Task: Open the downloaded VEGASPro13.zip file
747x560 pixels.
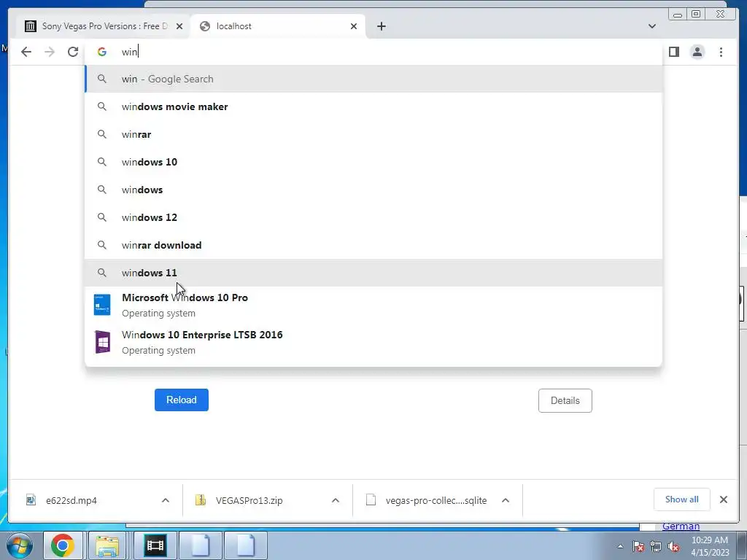Action: click(x=249, y=500)
